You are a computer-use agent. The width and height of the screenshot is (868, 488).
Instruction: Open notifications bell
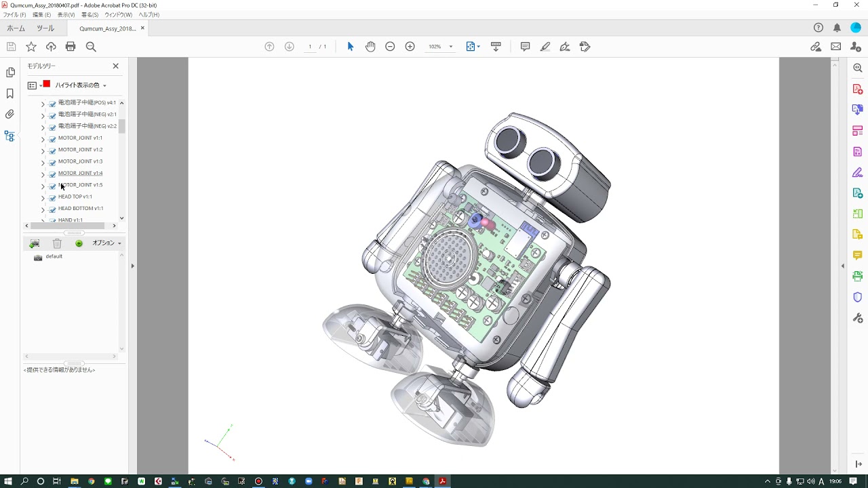click(837, 28)
